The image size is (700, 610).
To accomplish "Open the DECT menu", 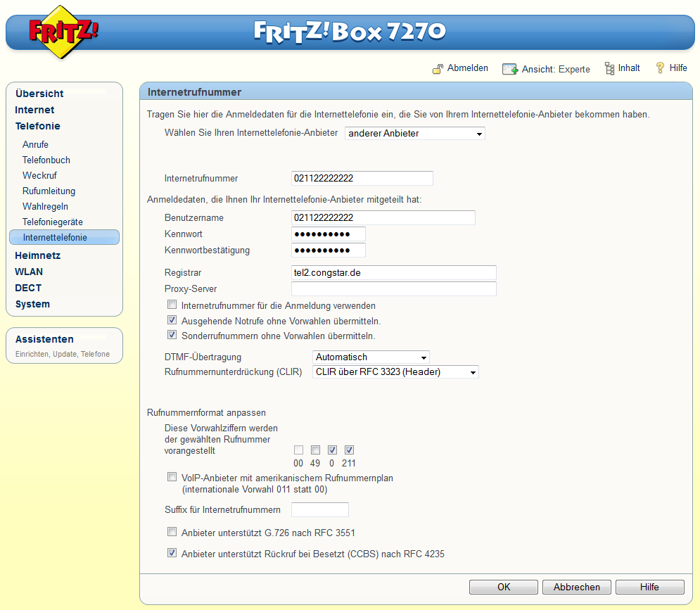I will 27,288.
